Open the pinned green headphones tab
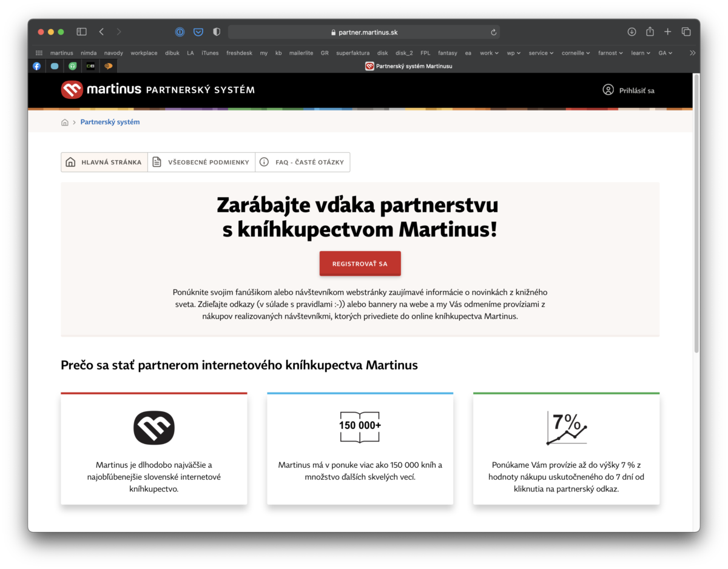Screen dimensions: 728x569 tap(72, 66)
